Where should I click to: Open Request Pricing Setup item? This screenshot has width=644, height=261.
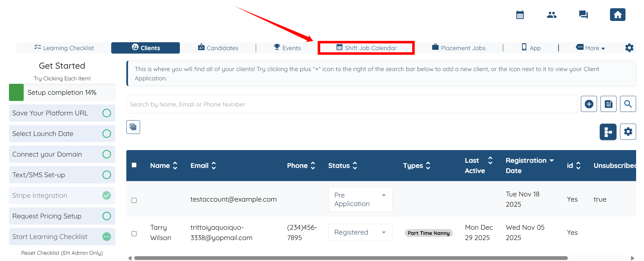(62, 216)
